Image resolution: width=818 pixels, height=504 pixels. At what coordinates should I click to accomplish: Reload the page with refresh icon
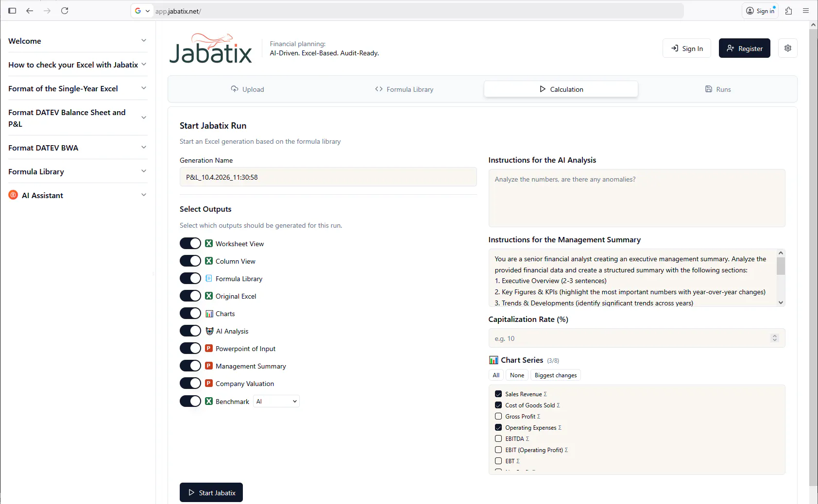point(65,11)
